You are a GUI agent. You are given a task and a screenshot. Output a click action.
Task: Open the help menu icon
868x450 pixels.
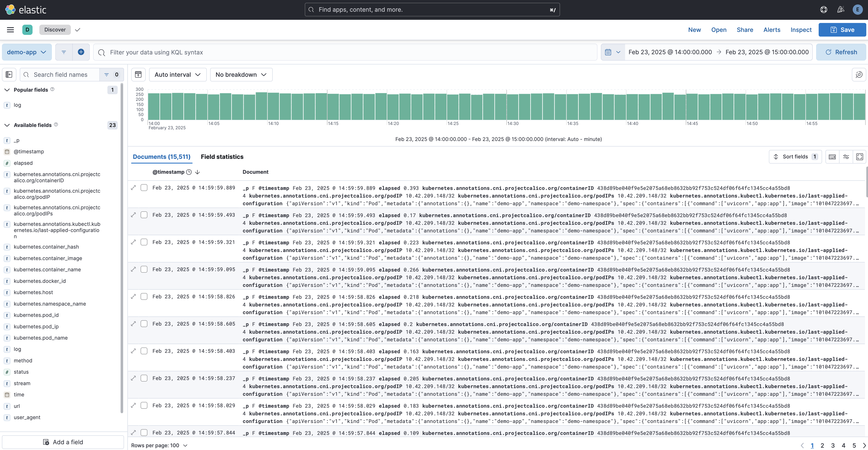point(824,10)
